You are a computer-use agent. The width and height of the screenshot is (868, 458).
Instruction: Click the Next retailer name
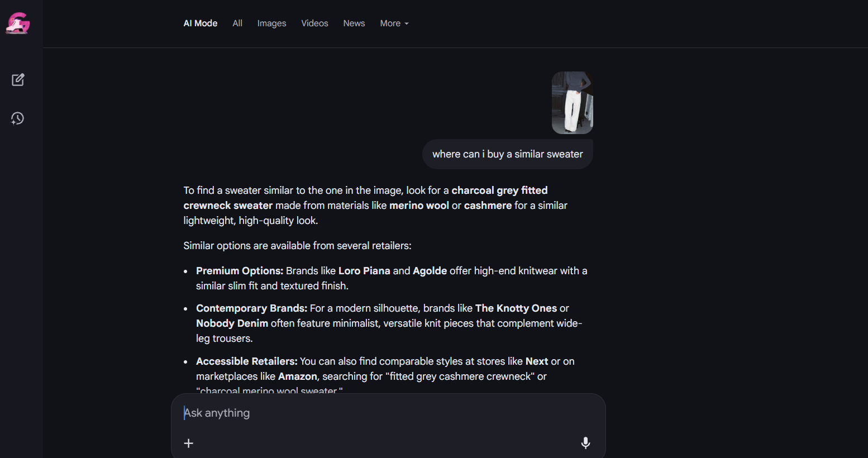click(x=537, y=361)
